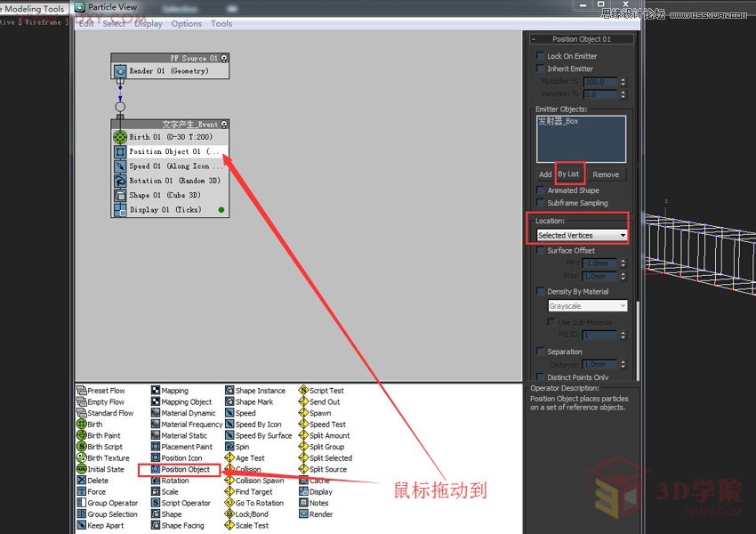The height and width of the screenshot is (534, 756).
Task: Open the Grayscale dropdown
Action: [x=620, y=305]
